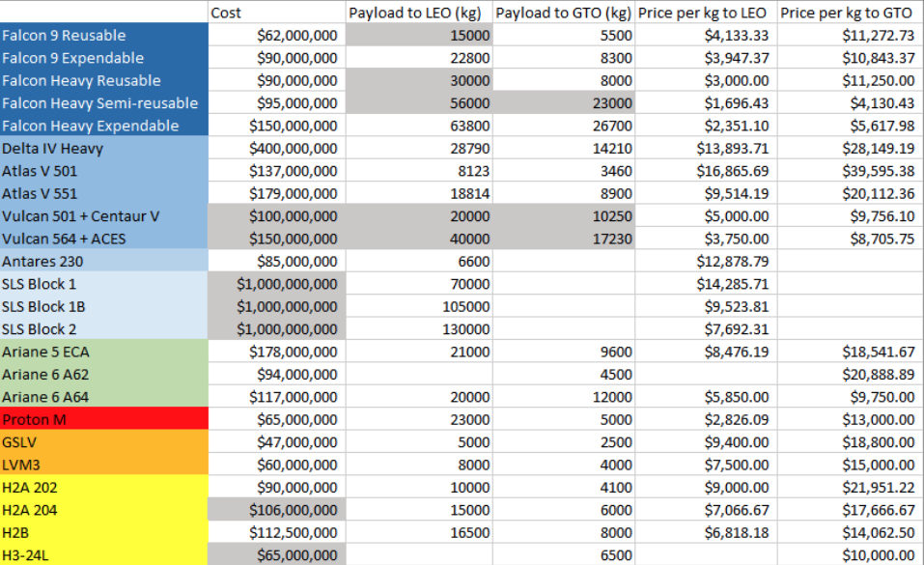Select the 6500 H3-24L GTO payload cell
Screen dimensions: 924x565
coord(564,555)
